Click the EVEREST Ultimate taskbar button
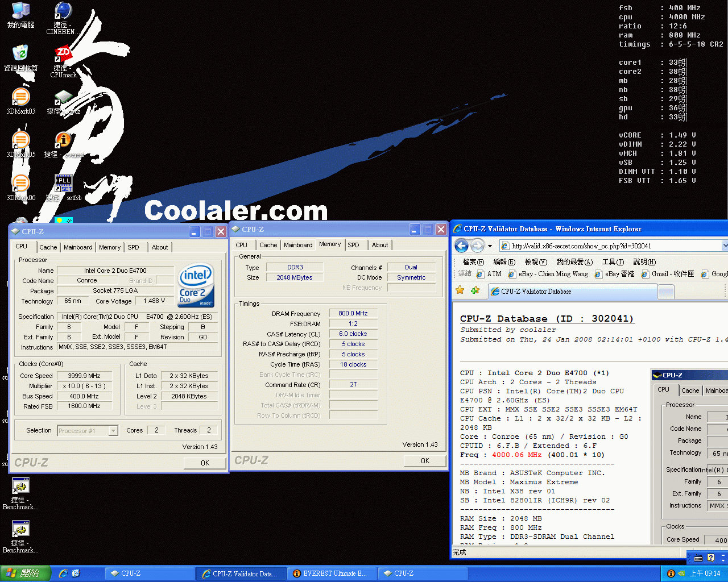The image size is (728, 582). (332, 573)
